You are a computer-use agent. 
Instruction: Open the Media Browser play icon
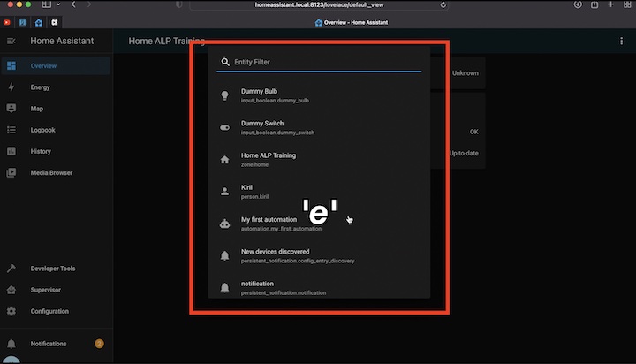[x=11, y=172]
